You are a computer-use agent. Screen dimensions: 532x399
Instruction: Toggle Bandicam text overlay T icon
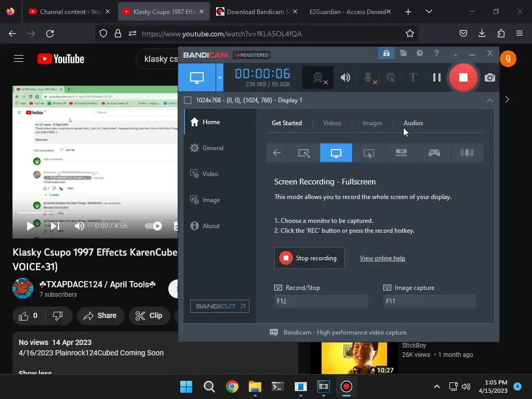tap(413, 77)
